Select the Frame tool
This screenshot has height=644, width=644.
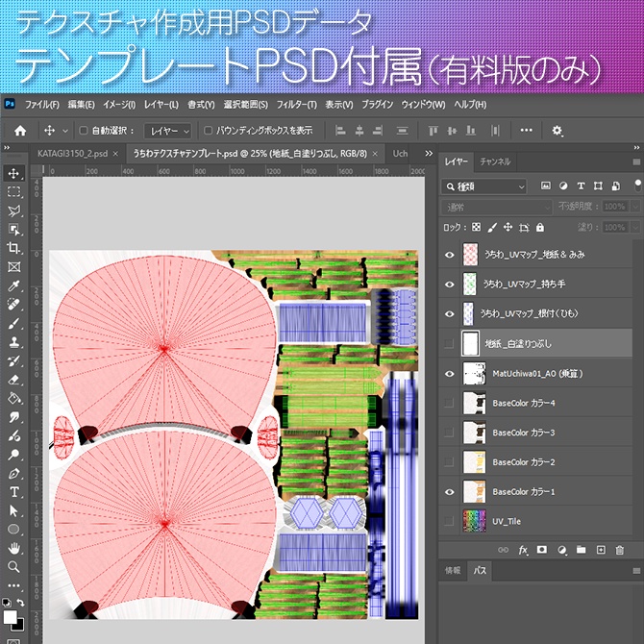[13, 267]
